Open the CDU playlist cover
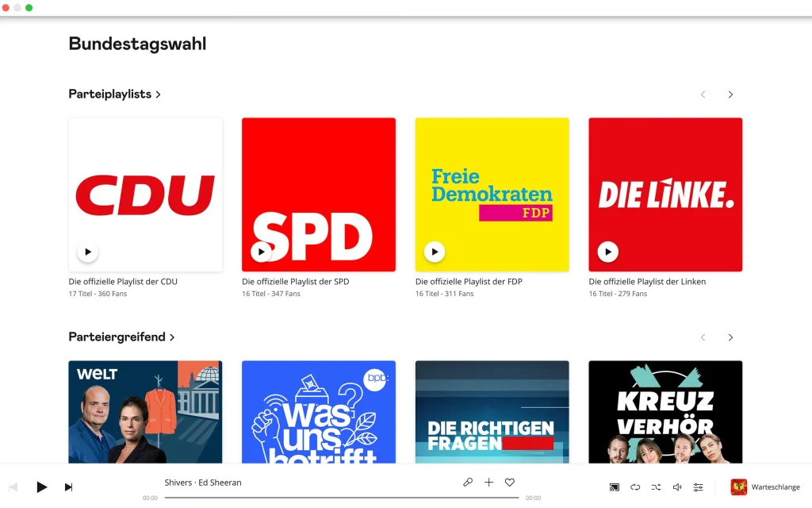 pos(146,194)
